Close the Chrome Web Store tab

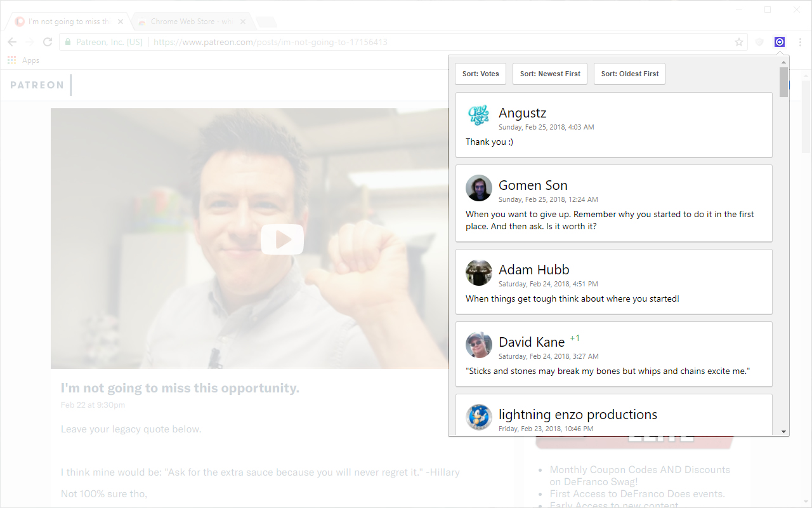[x=243, y=22]
